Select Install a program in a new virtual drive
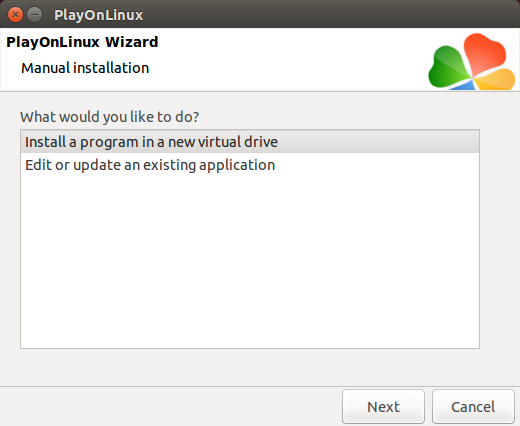The width and height of the screenshot is (520, 426). point(250,142)
